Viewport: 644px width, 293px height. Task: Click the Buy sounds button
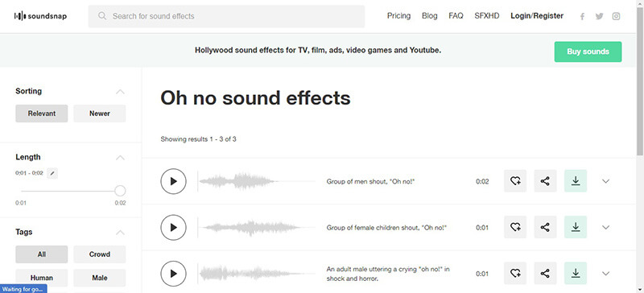pyautogui.click(x=588, y=52)
